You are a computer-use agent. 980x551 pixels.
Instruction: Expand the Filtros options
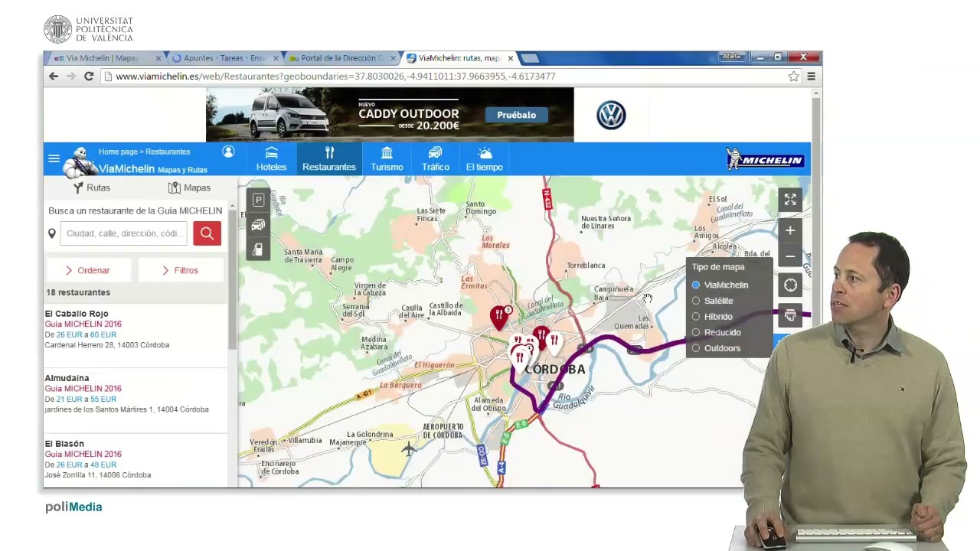[181, 270]
